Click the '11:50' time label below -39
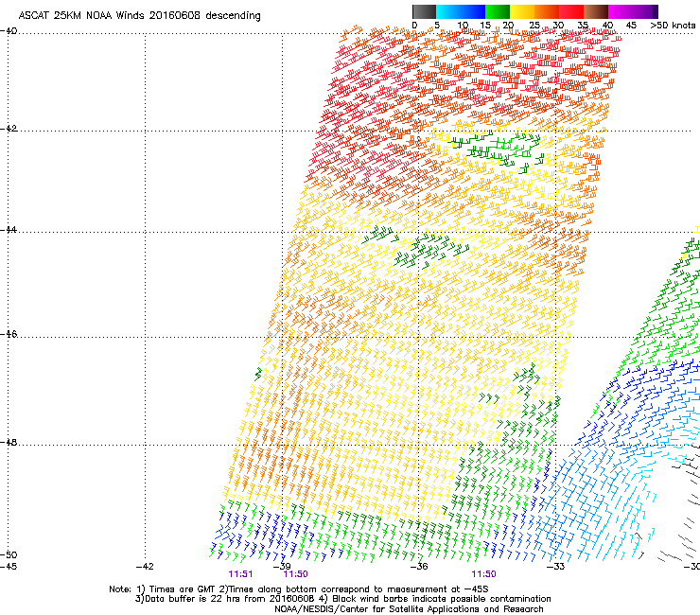 pos(295,574)
